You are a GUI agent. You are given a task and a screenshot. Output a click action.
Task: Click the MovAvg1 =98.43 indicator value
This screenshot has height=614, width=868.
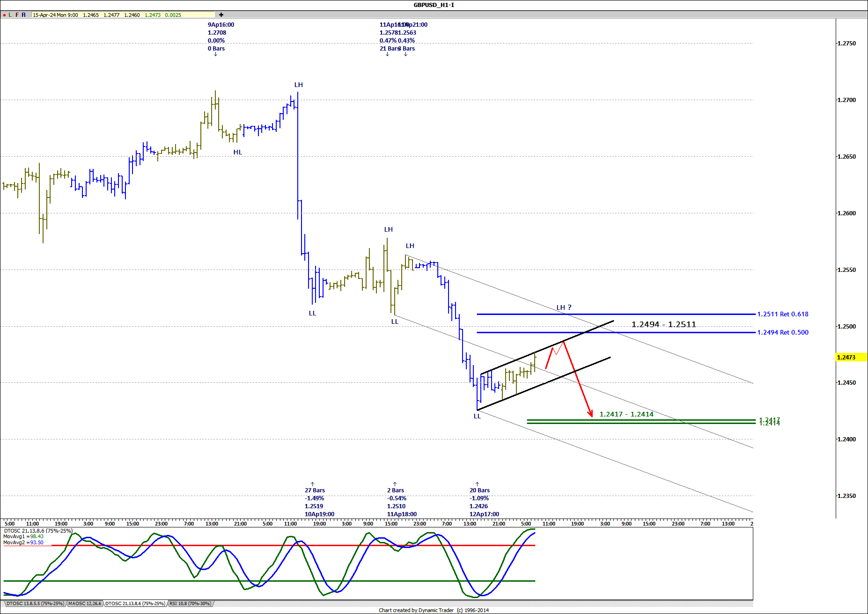coord(23,537)
